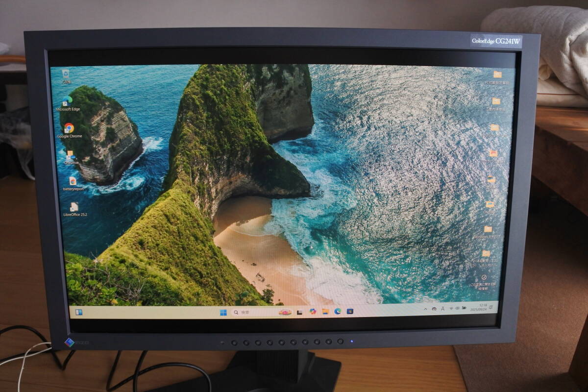This screenshot has height=392, width=588.
Task: Open the Start menu
Action: (x=223, y=312)
